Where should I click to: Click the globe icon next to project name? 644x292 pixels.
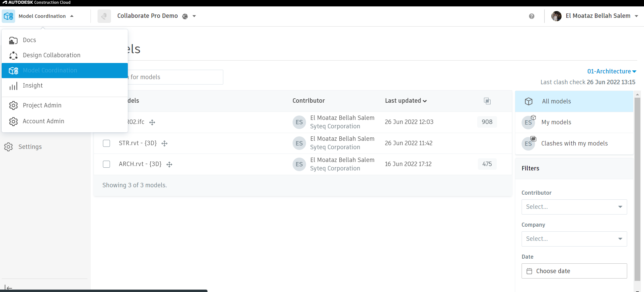click(185, 16)
